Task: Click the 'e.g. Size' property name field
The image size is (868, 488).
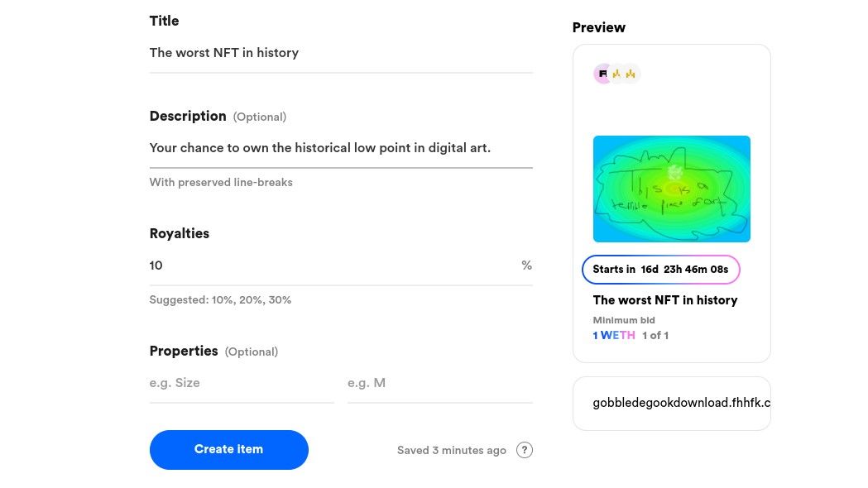Action: point(240,382)
